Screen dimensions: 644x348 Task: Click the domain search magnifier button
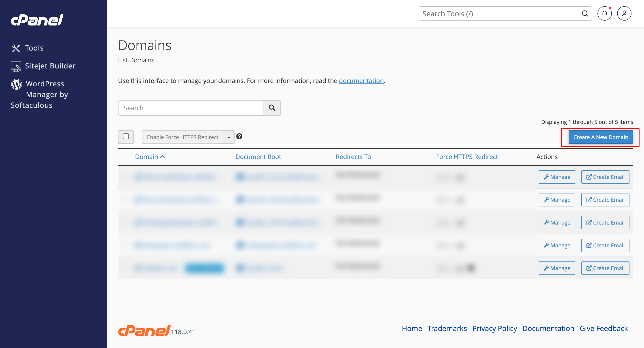272,108
